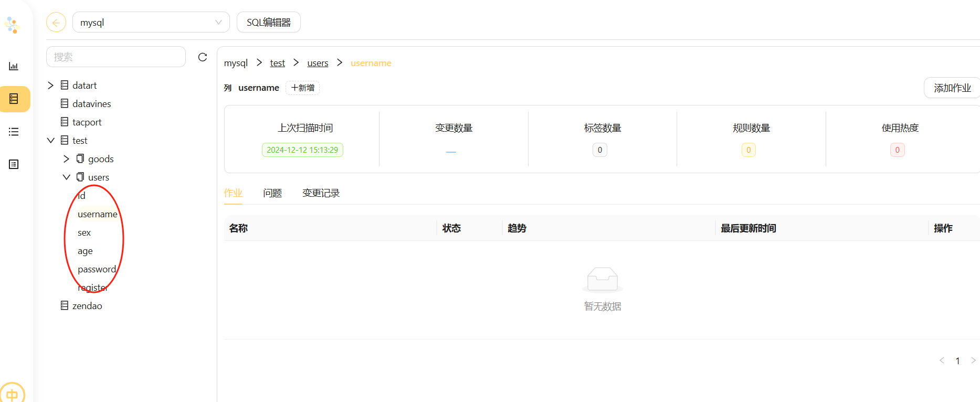
Task: Collapse the users table node
Action: pos(66,177)
